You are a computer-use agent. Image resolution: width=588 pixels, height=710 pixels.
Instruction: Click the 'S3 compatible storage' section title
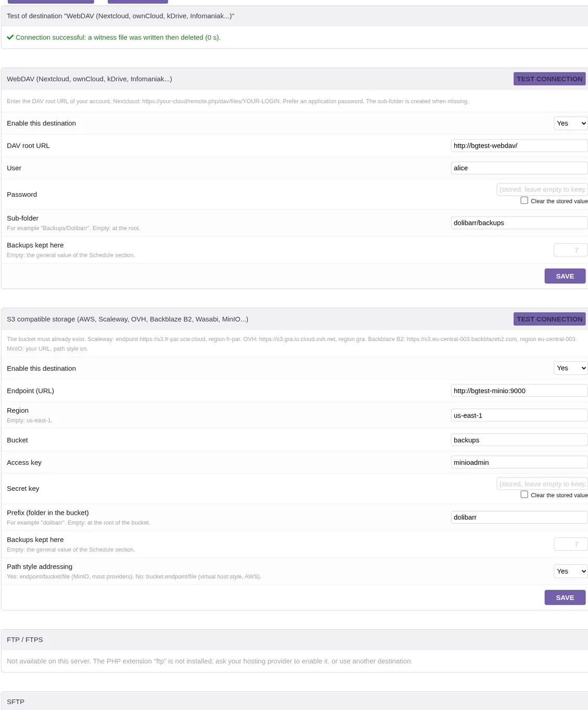tap(127, 319)
